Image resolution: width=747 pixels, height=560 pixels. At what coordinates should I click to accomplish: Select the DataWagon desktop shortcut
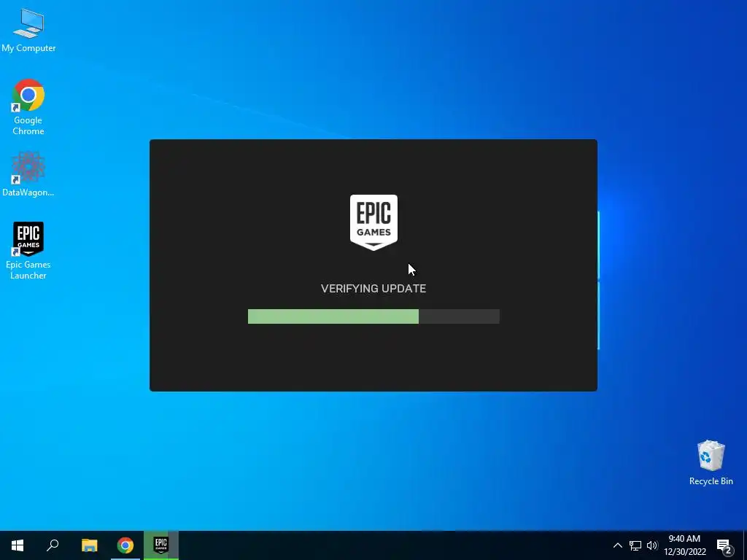[28, 174]
